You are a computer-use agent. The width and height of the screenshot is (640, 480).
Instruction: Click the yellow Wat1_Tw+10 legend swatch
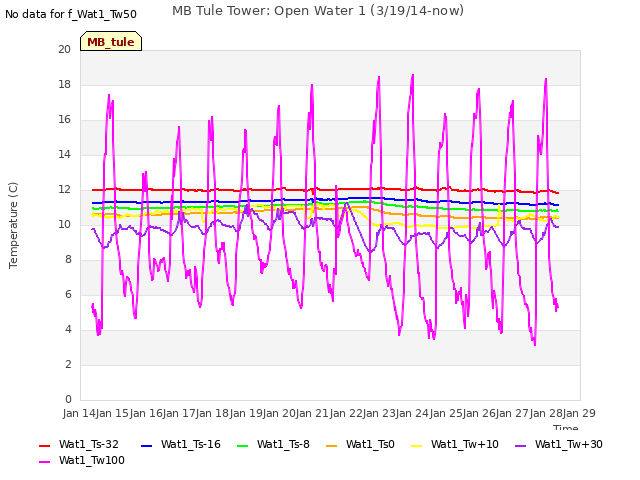(x=416, y=445)
